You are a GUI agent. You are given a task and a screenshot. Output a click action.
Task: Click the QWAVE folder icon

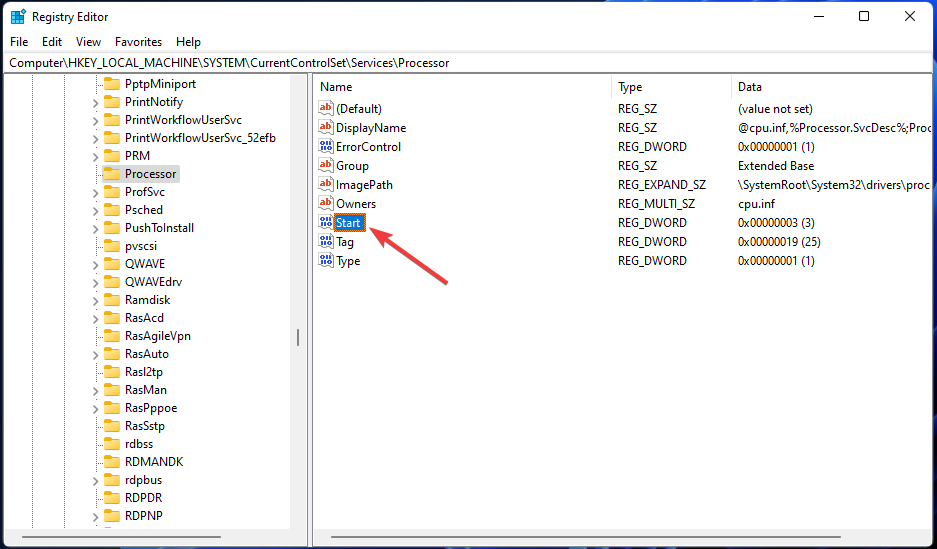[x=112, y=263]
